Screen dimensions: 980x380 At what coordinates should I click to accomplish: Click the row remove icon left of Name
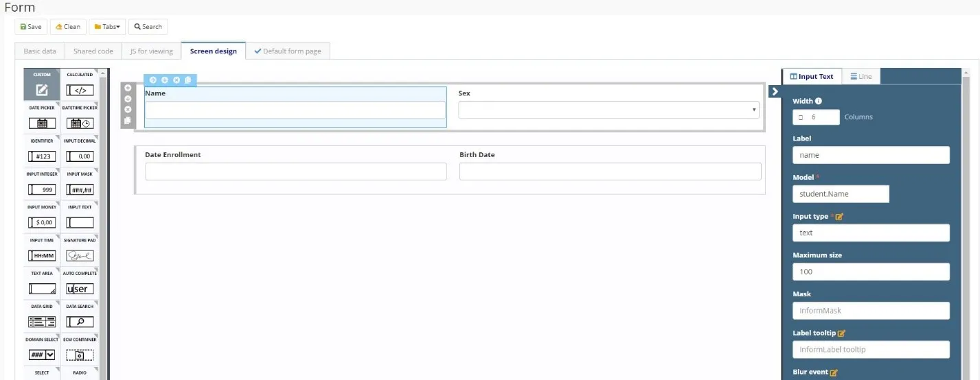(x=128, y=110)
